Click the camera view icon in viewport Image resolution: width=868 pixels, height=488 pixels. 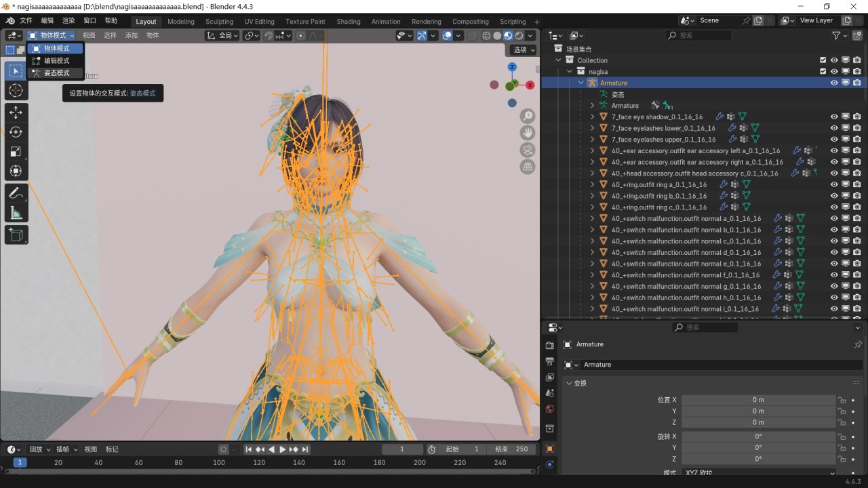[527, 150]
